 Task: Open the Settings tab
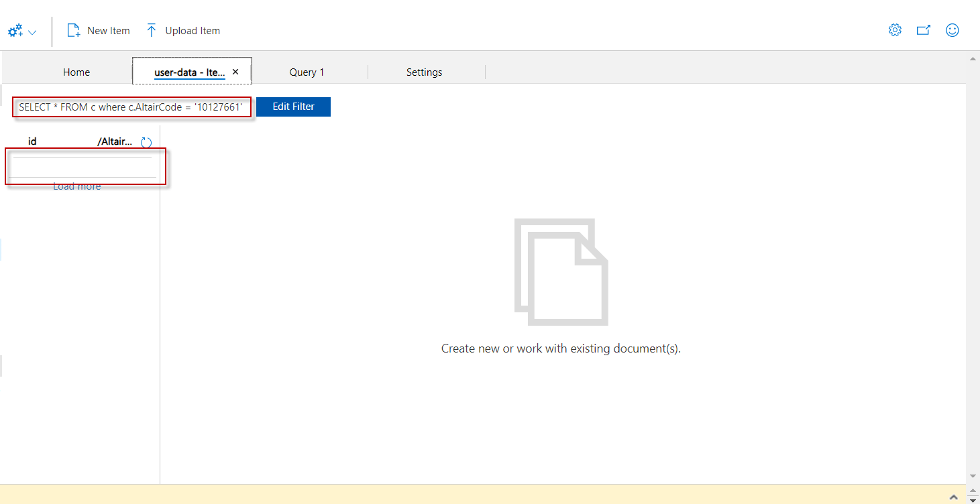tap(424, 72)
